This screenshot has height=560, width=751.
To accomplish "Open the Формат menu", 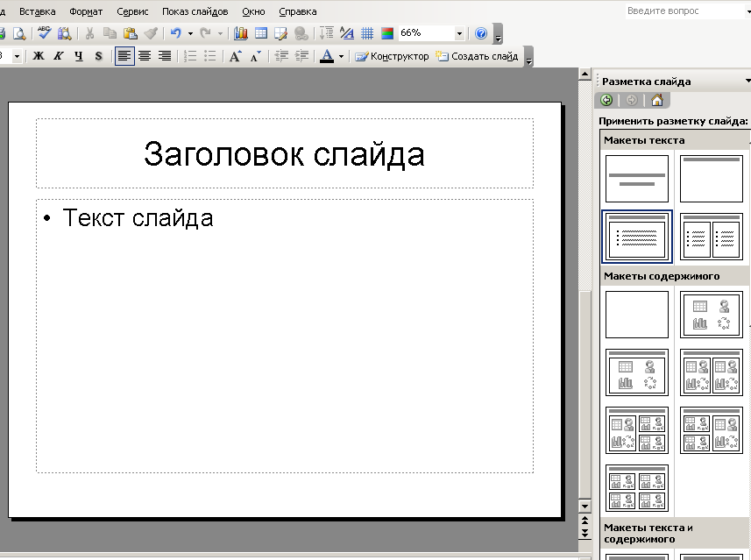I will pos(86,11).
